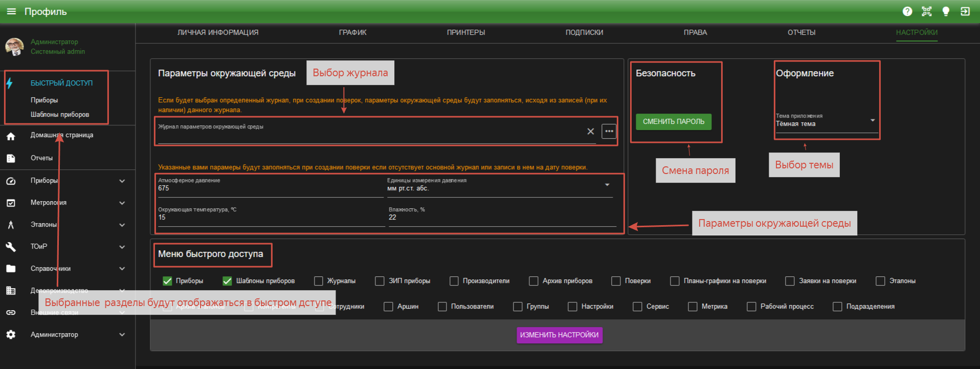This screenshot has width=980, height=369.
Task: Tick the Эталоны quick access checkbox
Action: click(880, 281)
